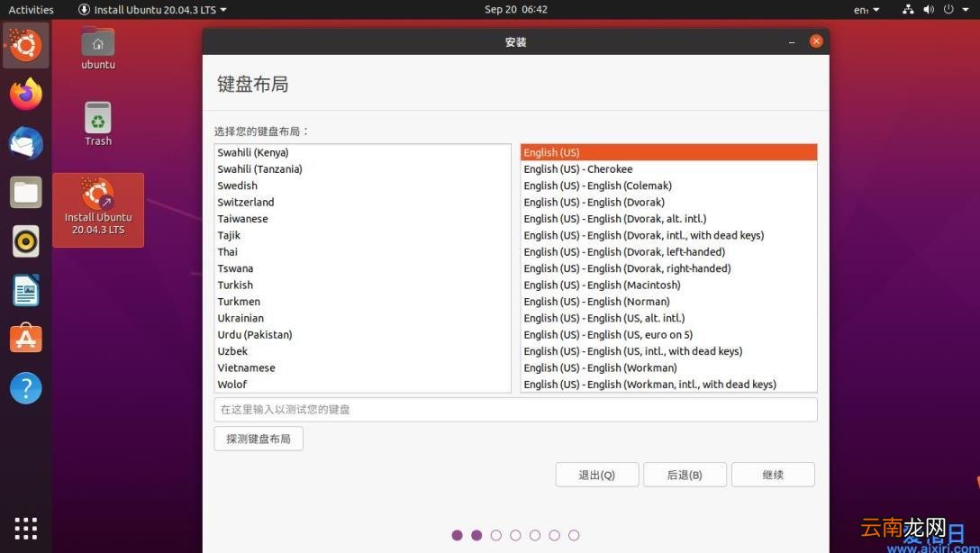
Task: Select plain English (Dvorak) variant
Action: pyautogui.click(x=668, y=202)
